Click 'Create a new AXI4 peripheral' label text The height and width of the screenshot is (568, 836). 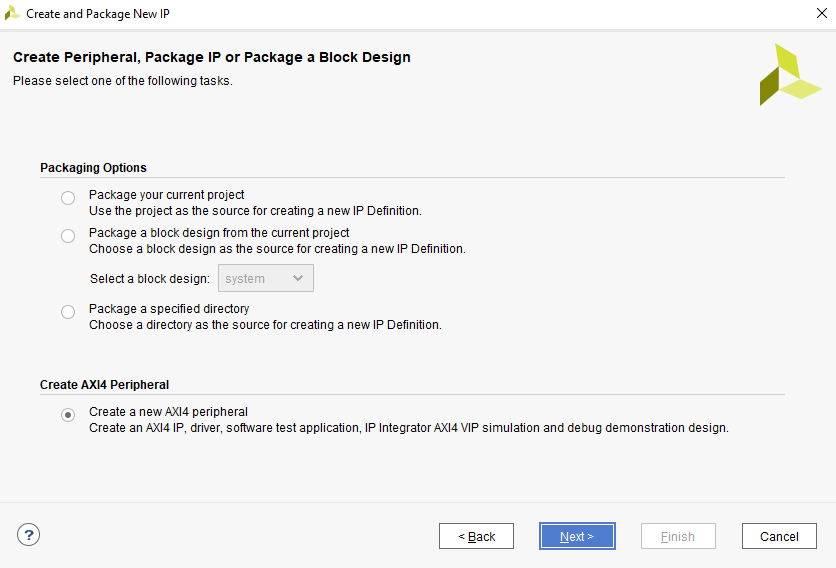coord(168,412)
